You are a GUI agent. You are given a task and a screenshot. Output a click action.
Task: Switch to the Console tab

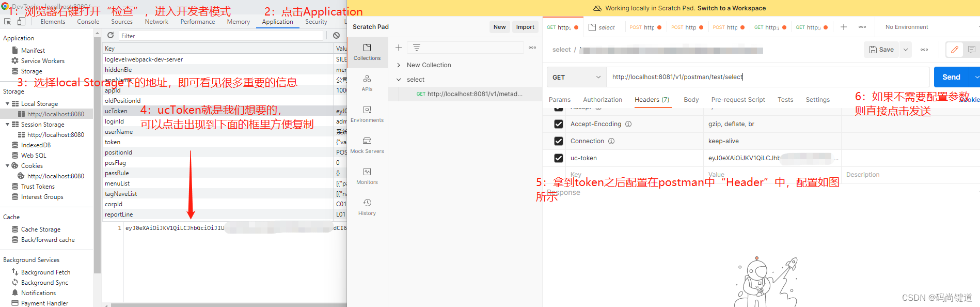tap(88, 22)
